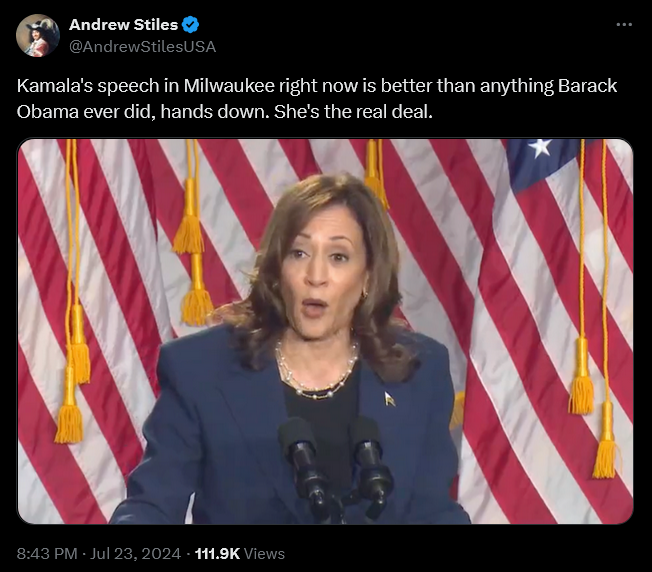This screenshot has width=652, height=572.
Task: Click the Andrew Stiles display name
Action: [x=123, y=25]
